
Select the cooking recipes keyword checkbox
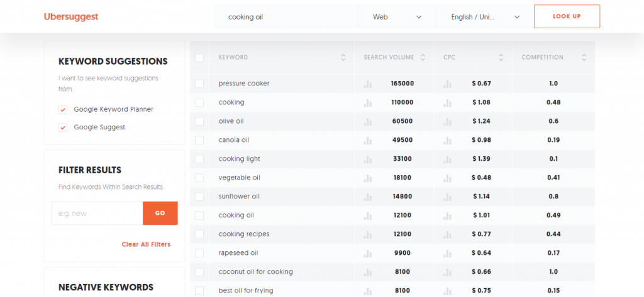pyautogui.click(x=199, y=234)
